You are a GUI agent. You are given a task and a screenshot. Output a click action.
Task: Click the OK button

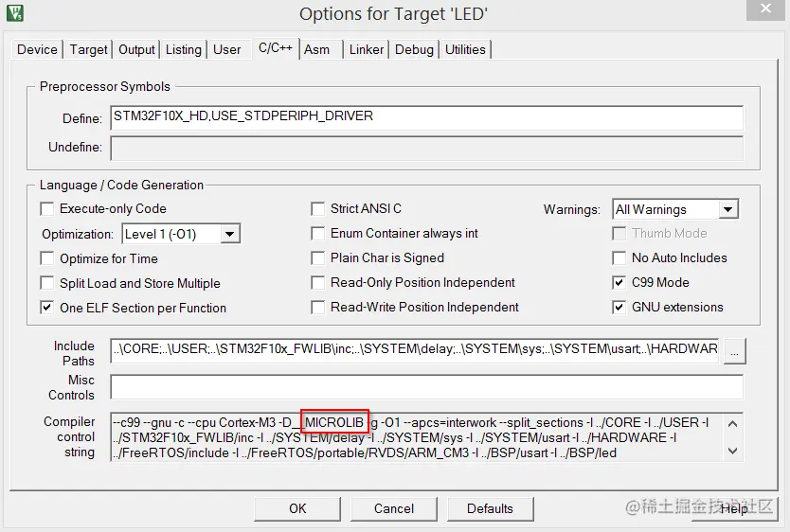[297, 509]
